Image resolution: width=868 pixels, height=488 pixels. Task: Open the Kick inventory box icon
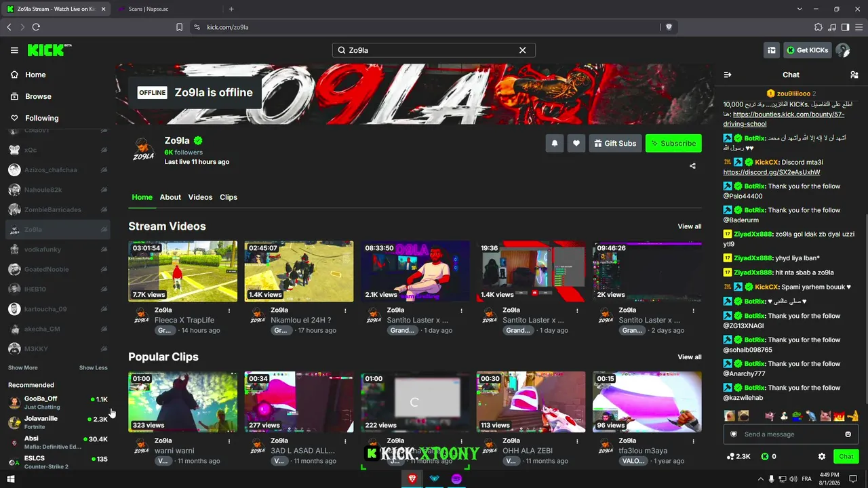(772, 50)
